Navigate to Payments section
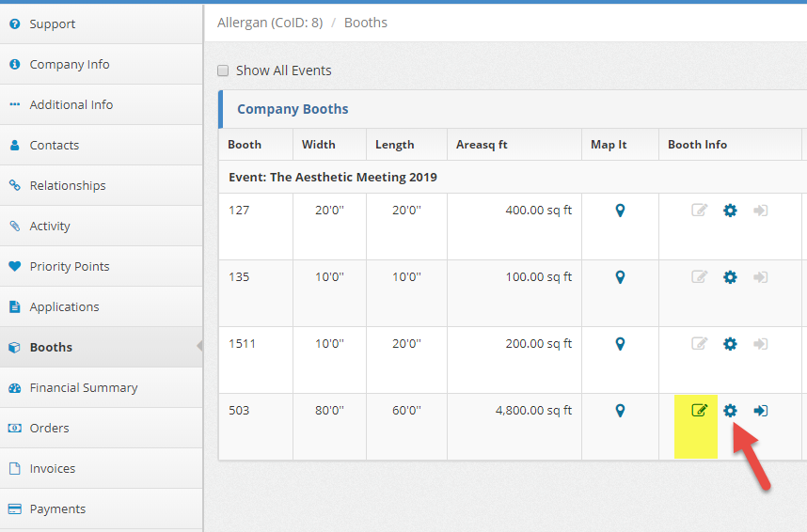 (x=57, y=509)
